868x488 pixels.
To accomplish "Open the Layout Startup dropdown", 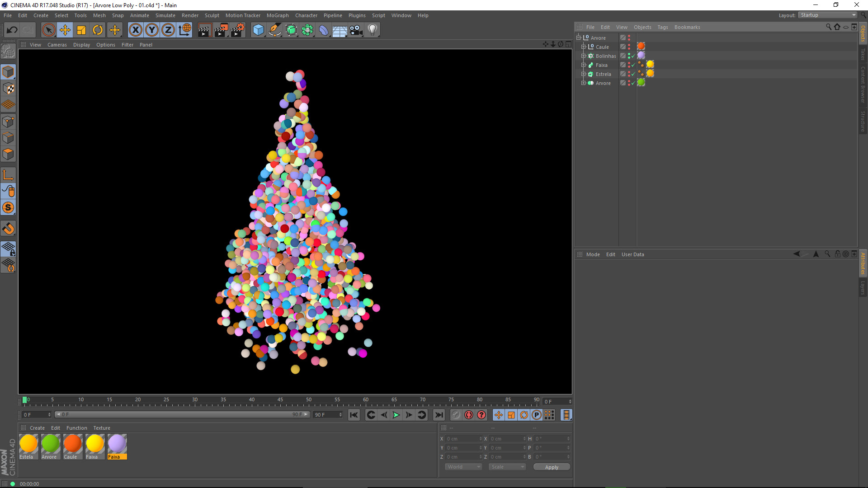I will (828, 15).
